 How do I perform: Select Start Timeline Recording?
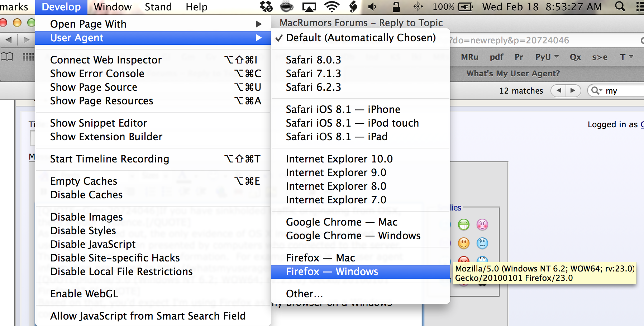[153, 159]
